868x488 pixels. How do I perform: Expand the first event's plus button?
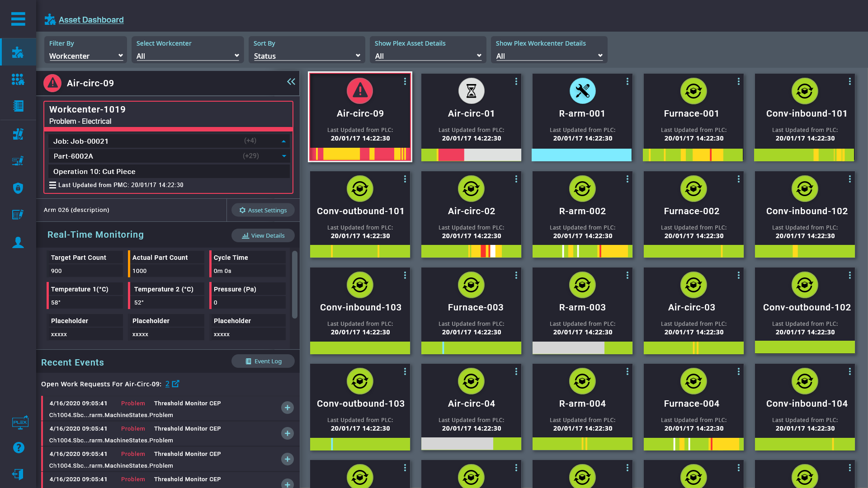[287, 408]
